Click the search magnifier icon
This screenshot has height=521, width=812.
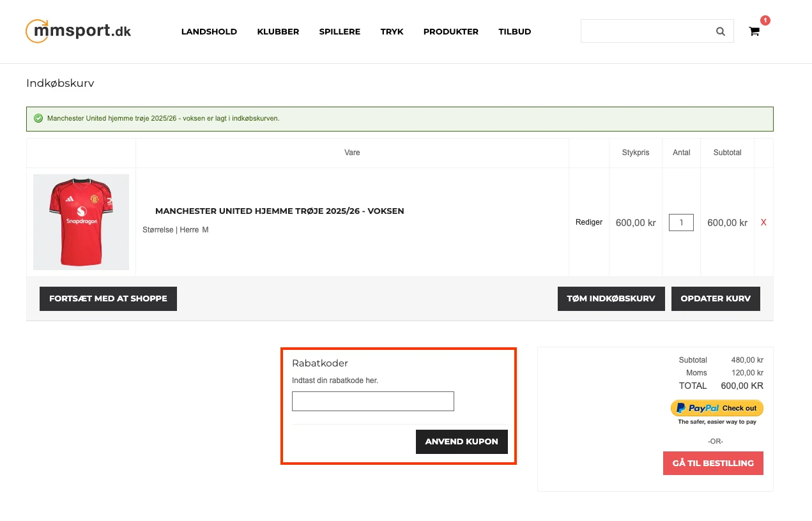click(x=720, y=31)
